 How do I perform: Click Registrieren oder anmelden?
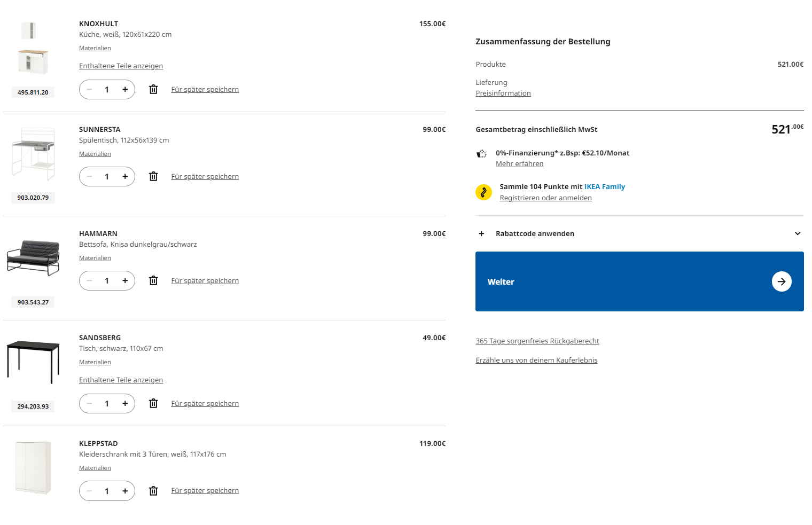point(545,198)
